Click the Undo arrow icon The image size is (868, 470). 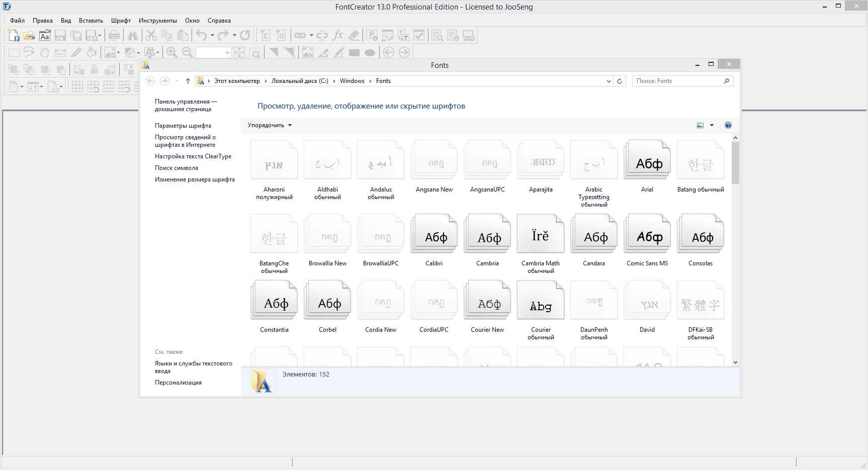coord(202,35)
